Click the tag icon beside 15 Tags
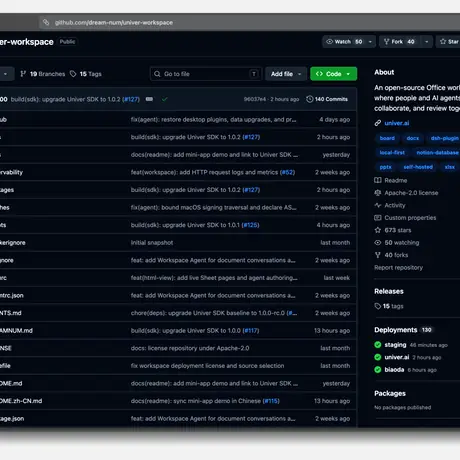 73,74
